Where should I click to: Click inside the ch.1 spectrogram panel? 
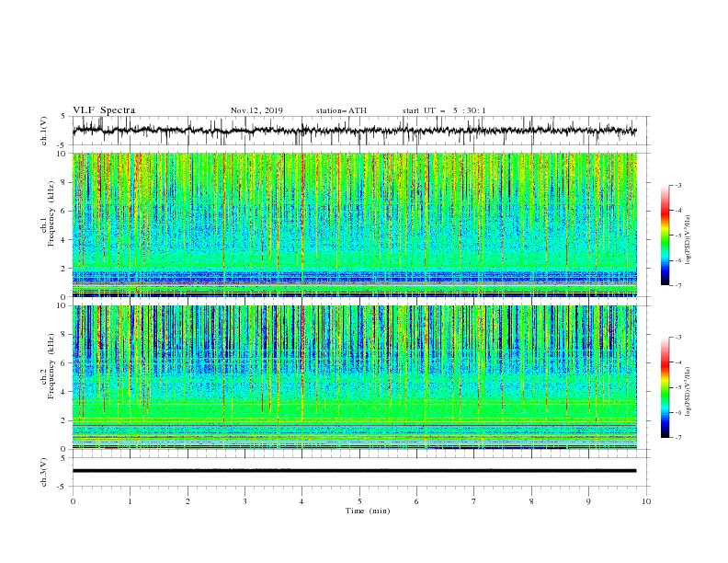355,224
